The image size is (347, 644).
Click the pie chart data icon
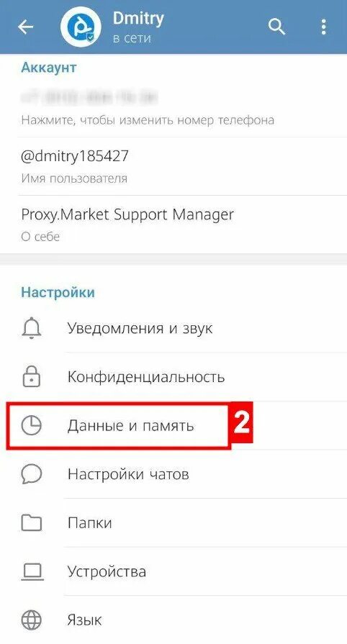coord(31,425)
